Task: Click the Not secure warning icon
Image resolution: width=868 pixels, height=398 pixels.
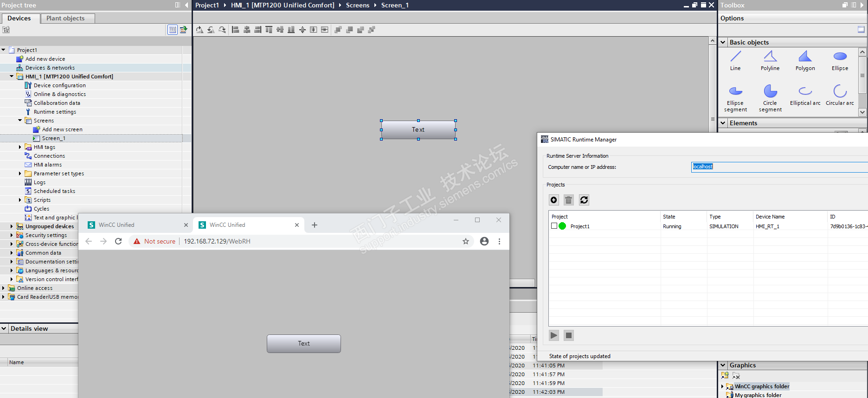Action: [x=137, y=241]
